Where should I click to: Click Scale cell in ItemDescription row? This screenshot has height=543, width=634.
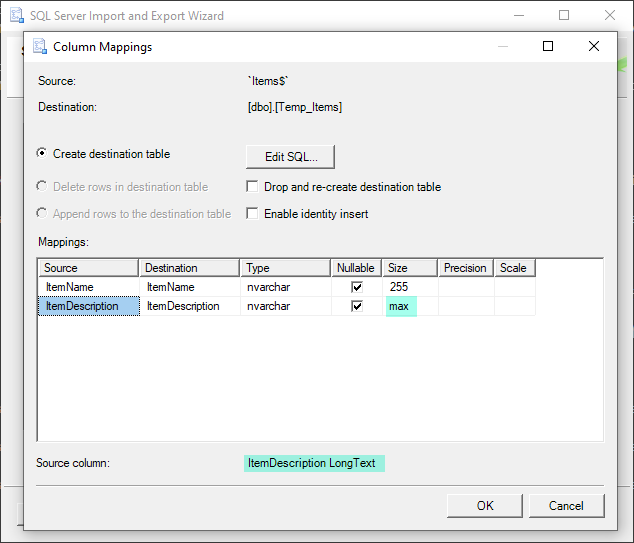click(x=515, y=306)
